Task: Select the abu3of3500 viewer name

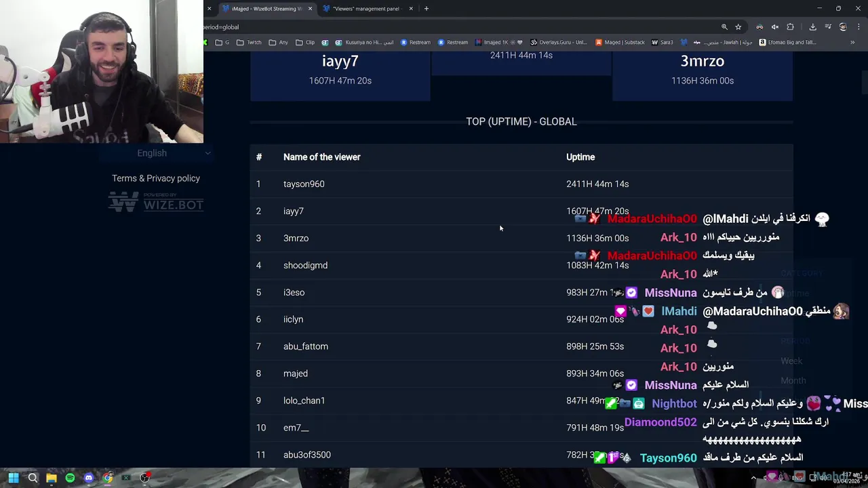Action: tap(307, 455)
